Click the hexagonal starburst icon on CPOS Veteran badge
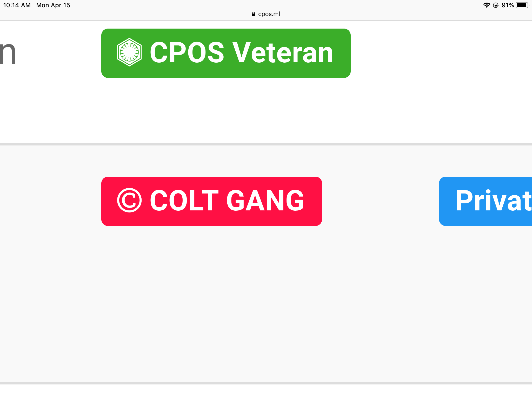This screenshot has height=399, width=532. point(129,53)
